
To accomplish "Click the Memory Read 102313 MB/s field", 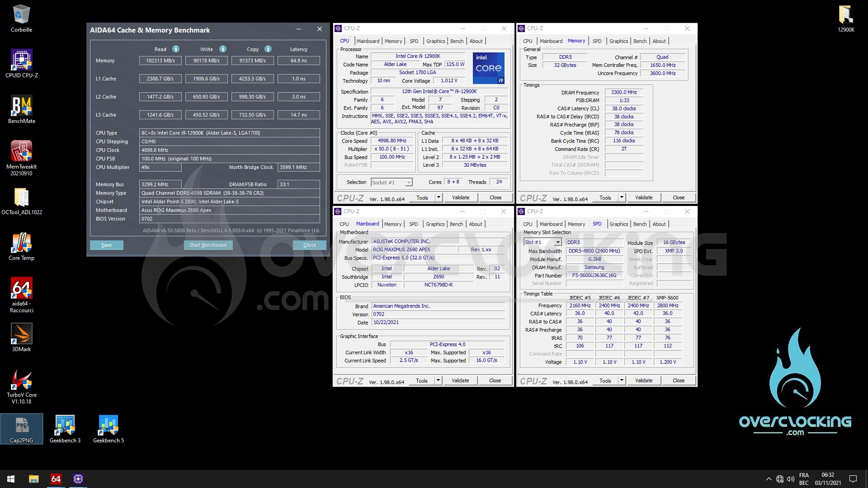I will coord(160,61).
